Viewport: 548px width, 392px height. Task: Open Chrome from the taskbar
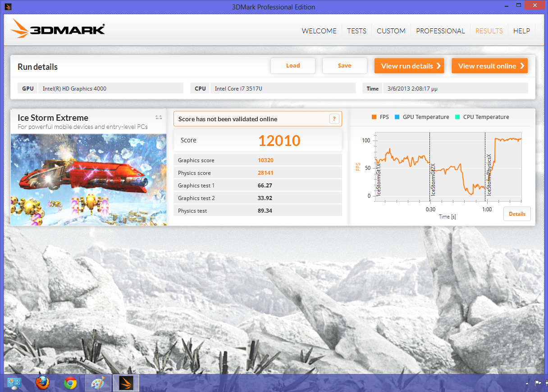click(x=70, y=383)
